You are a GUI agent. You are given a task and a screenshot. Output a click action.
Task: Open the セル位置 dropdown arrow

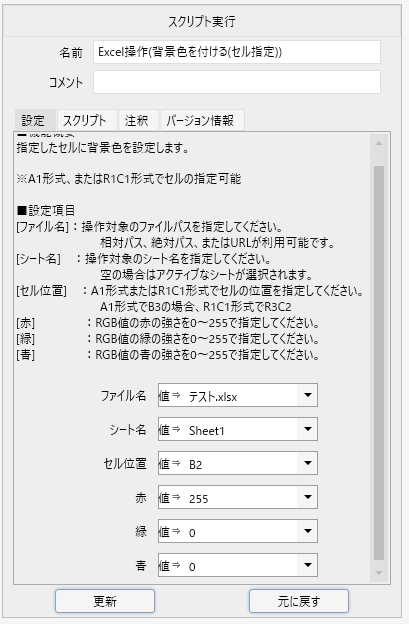(x=307, y=463)
